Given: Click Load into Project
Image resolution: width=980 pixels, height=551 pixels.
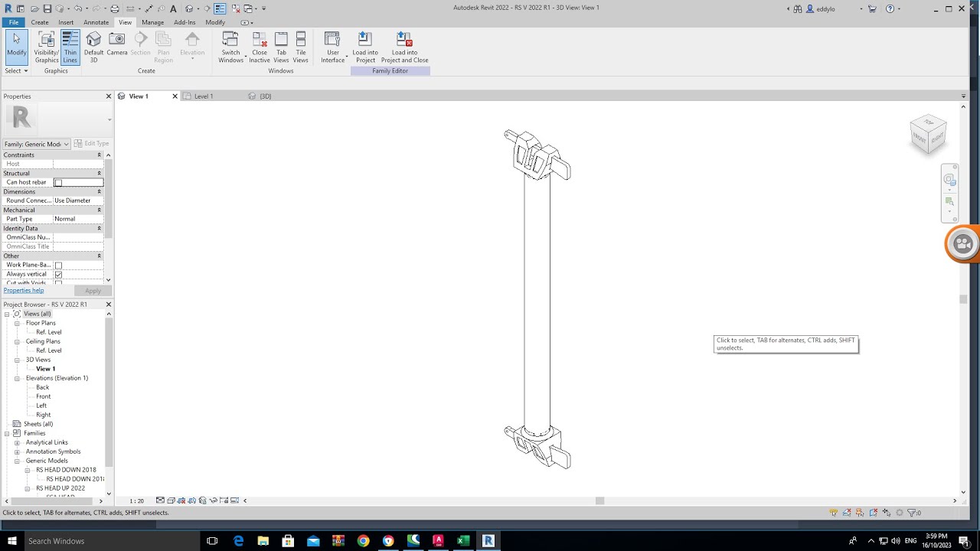Looking at the screenshot, I should 365,47.
